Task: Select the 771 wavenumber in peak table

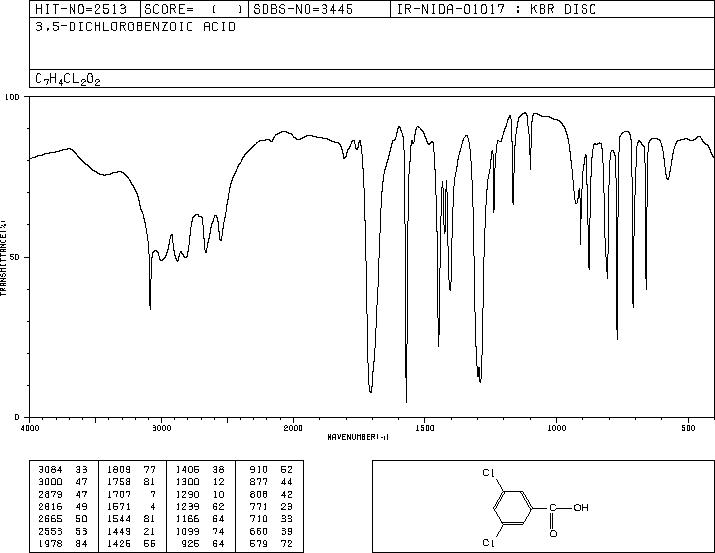Action: click(x=259, y=506)
